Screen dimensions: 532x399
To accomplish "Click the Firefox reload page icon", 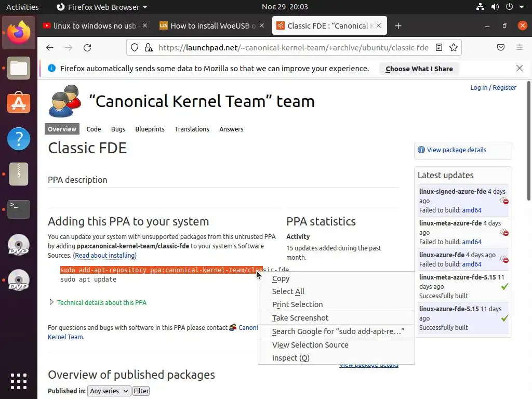I will [87, 47].
